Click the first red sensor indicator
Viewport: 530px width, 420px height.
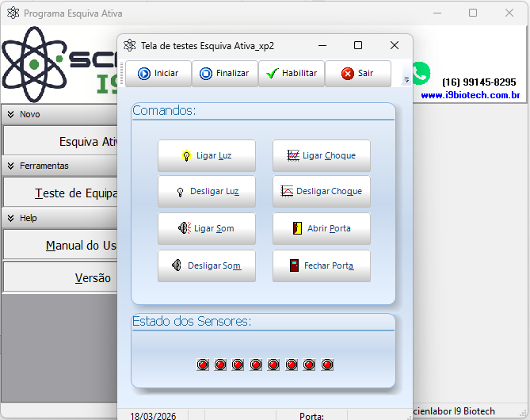(x=202, y=365)
